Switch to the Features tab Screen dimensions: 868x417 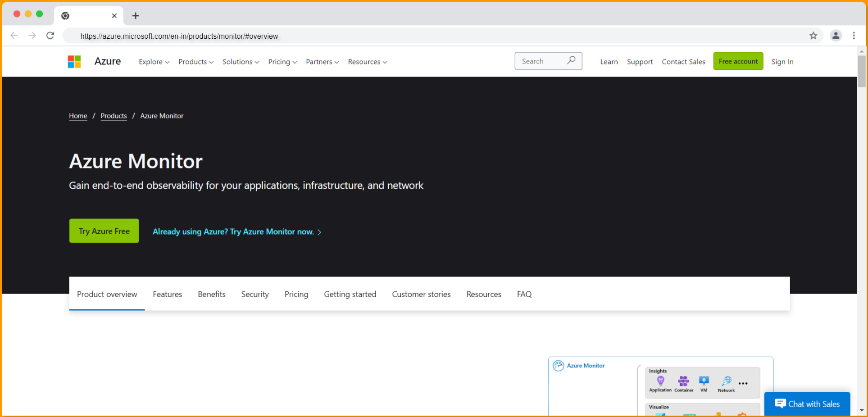(x=167, y=294)
